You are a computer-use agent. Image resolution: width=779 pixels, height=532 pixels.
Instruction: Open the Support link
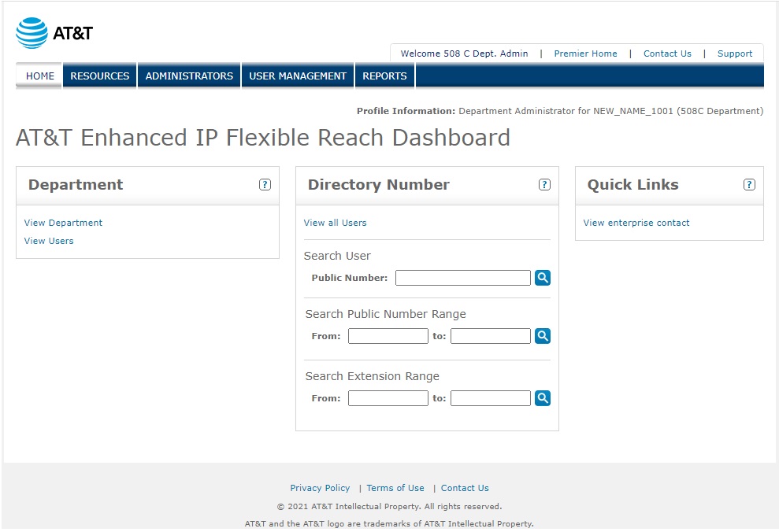[735, 54]
